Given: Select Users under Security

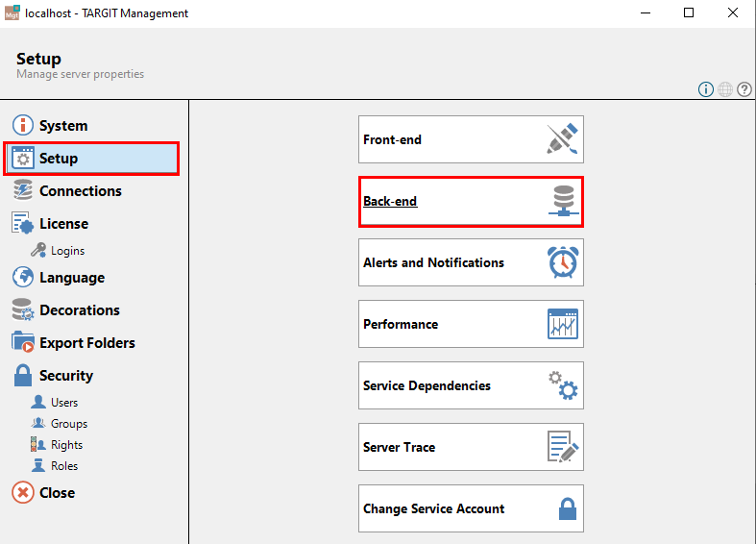Looking at the screenshot, I should tap(64, 402).
